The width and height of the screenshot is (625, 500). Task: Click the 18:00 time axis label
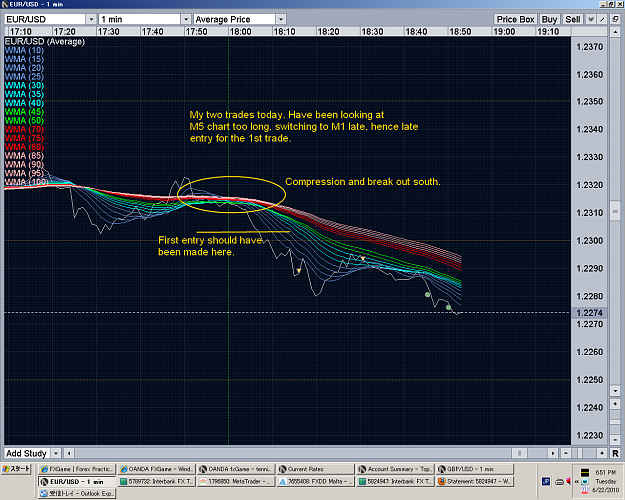pyautogui.click(x=240, y=31)
